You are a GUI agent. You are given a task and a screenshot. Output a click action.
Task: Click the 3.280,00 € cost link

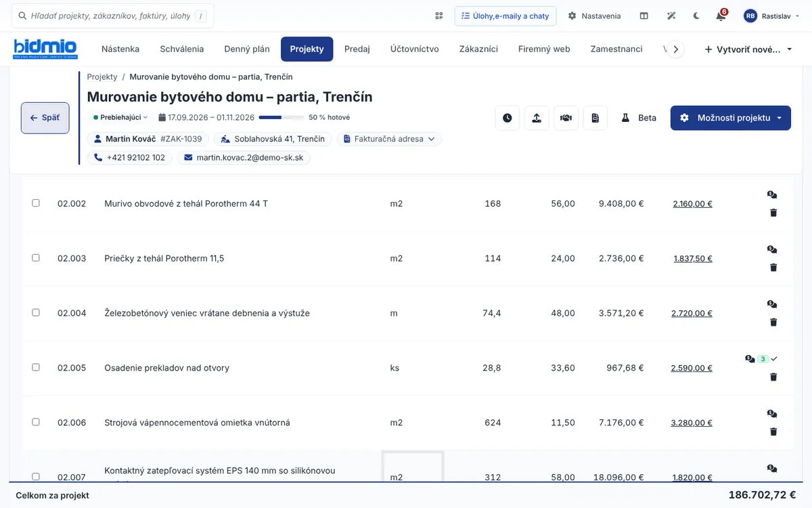[x=692, y=423]
